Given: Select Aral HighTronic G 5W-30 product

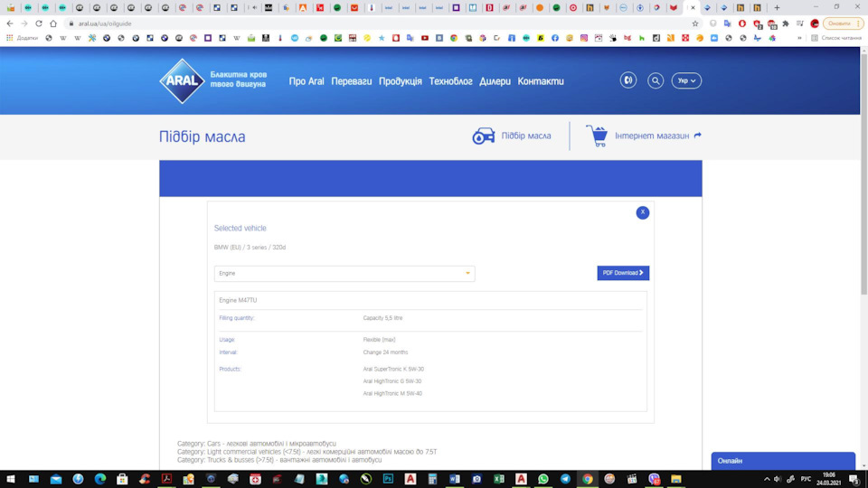Looking at the screenshot, I should coord(392,381).
